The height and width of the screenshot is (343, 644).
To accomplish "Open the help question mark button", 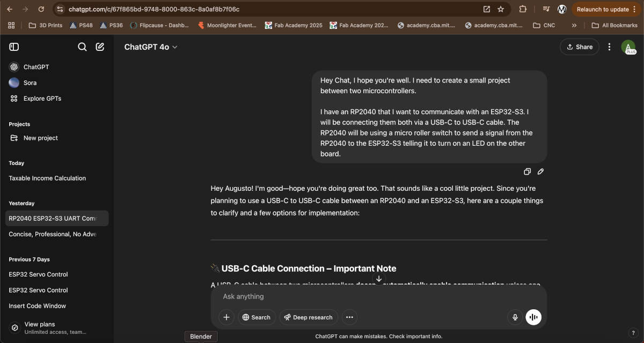I will coord(633,333).
